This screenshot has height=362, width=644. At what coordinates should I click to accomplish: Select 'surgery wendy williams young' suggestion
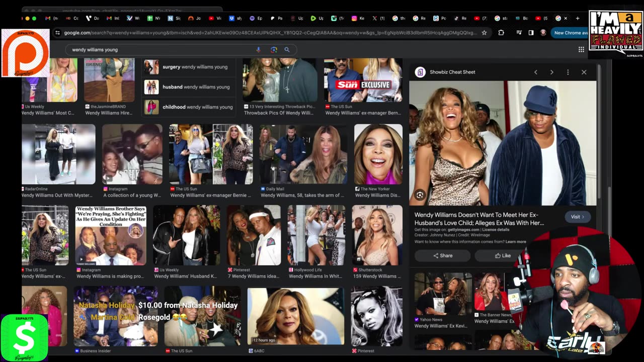[x=189, y=67]
